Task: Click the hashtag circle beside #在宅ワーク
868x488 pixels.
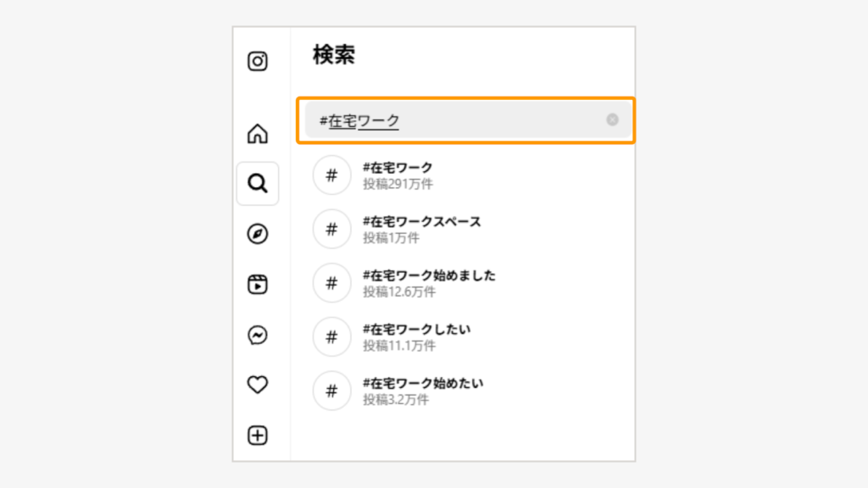Action: (331, 175)
